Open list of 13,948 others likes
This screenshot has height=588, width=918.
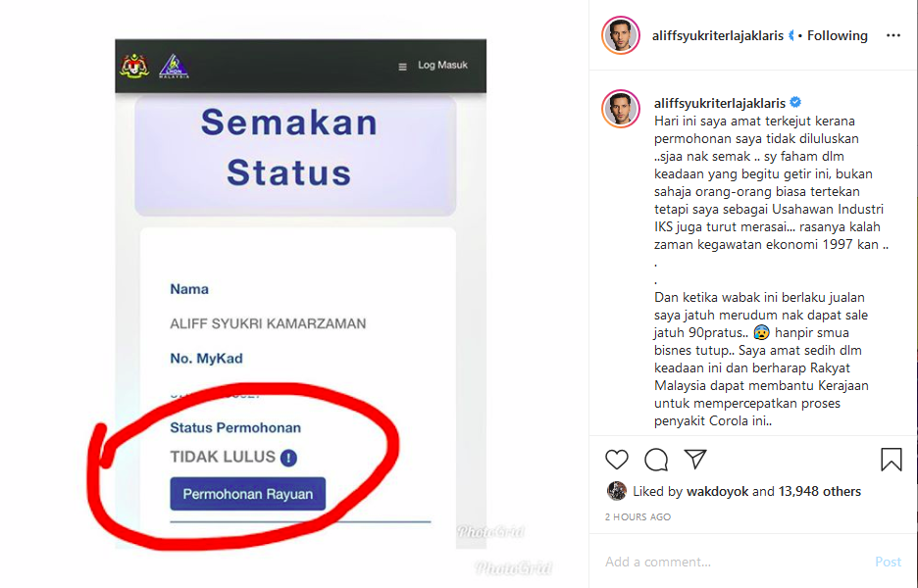coord(820,491)
